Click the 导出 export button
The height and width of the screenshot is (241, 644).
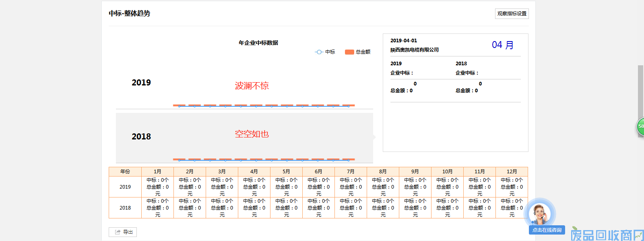pos(123,232)
